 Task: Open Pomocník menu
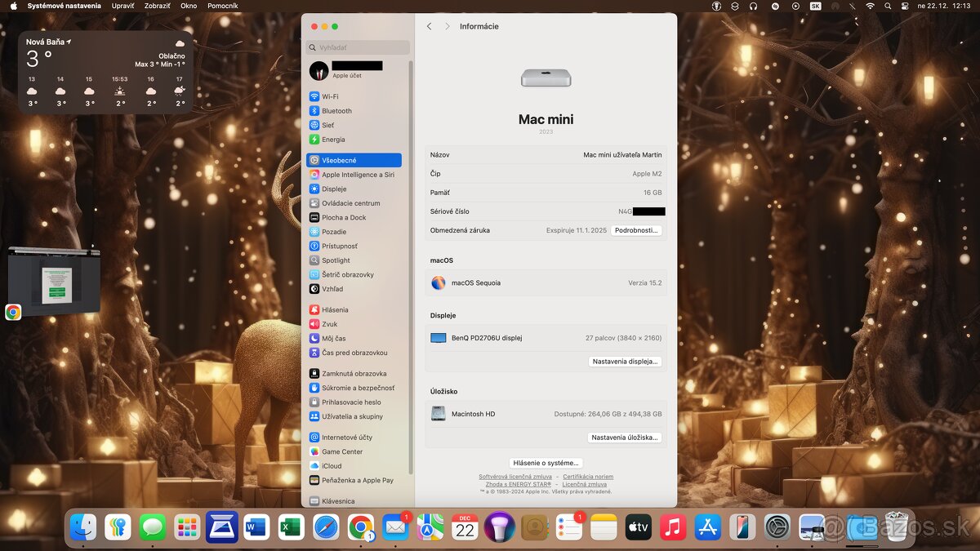coord(223,6)
